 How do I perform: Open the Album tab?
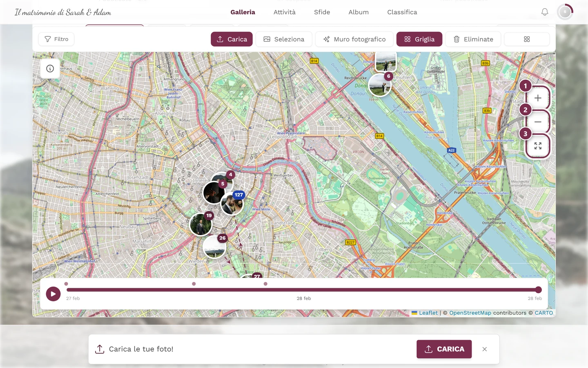coord(359,12)
